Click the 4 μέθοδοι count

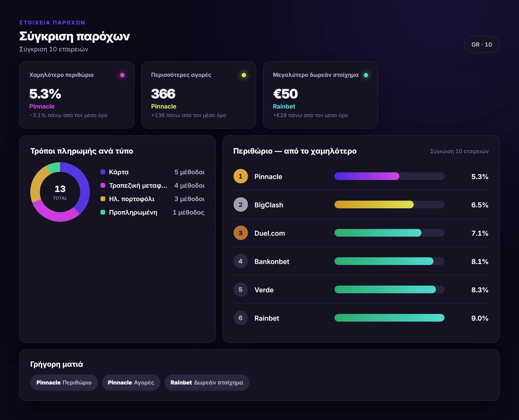189,186
